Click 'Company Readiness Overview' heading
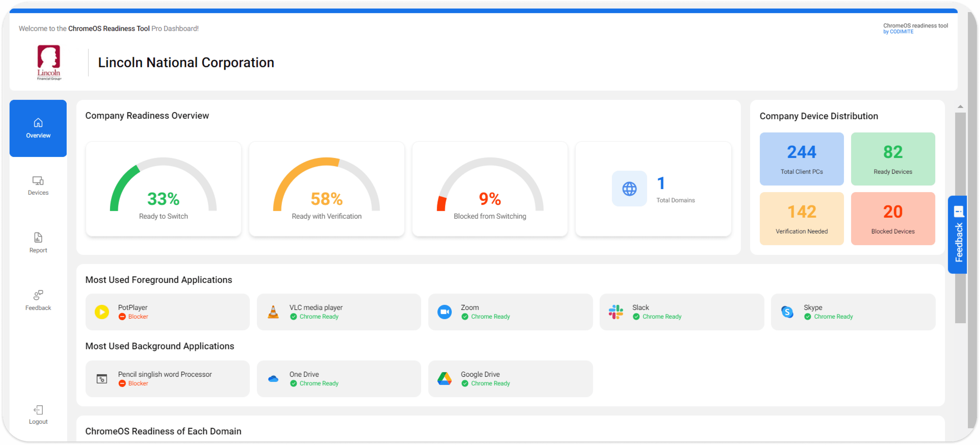 (x=147, y=116)
